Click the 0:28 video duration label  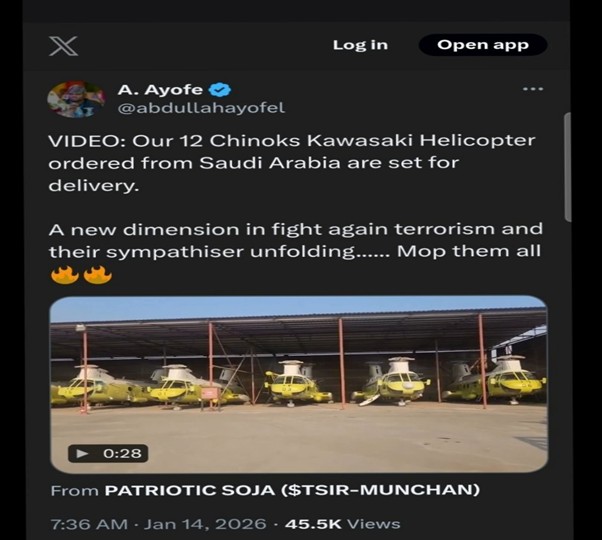click(x=122, y=453)
